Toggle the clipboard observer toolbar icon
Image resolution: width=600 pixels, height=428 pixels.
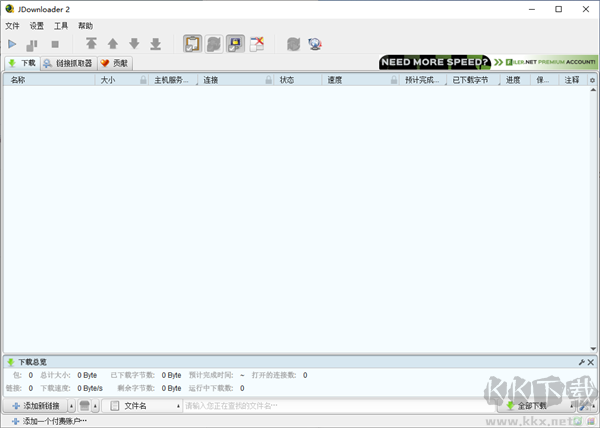point(192,44)
